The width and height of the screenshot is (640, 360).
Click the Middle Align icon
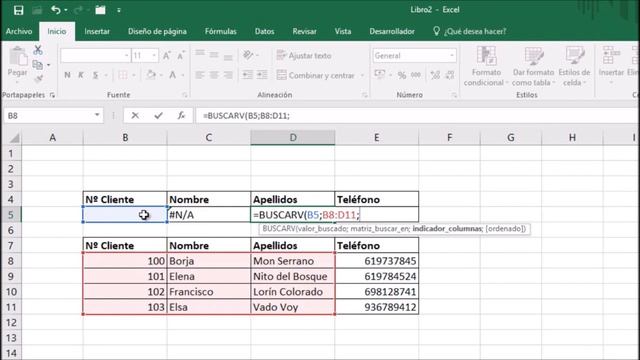point(214,55)
